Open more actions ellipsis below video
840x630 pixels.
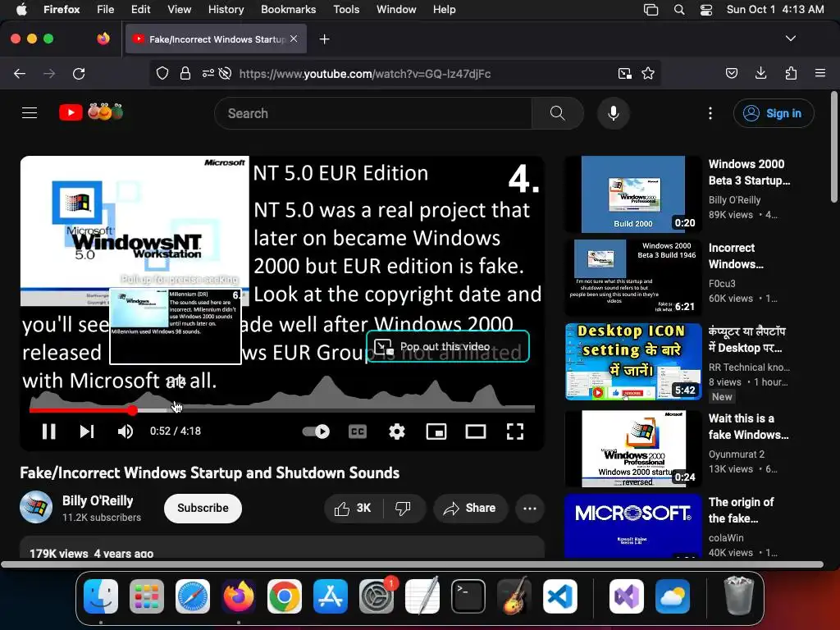pyautogui.click(x=530, y=508)
